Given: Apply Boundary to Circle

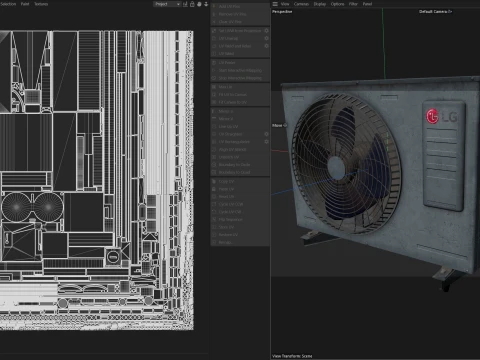Looking at the screenshot, I should (240, 165).
